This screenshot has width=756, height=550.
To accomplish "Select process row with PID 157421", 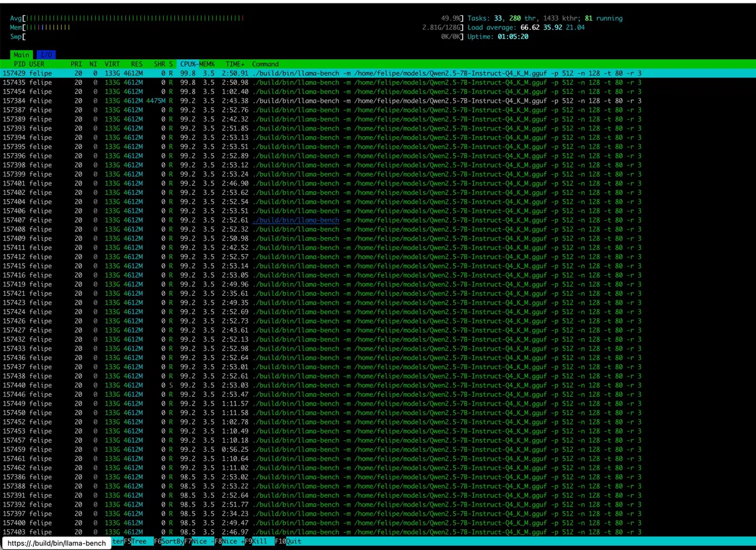I will (x=378, y=293).
